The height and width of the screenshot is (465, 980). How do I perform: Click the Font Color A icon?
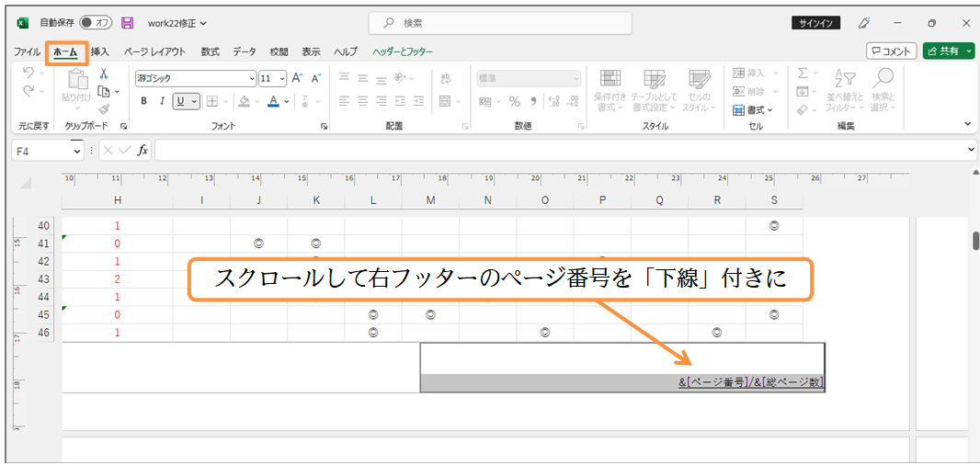[x=273, y=100]
